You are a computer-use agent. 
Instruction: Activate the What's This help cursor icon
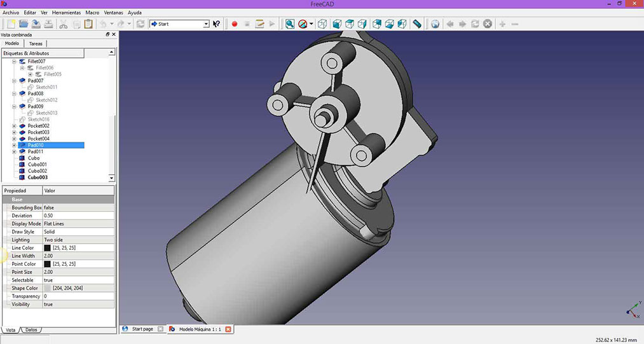[x=216, y=24]
